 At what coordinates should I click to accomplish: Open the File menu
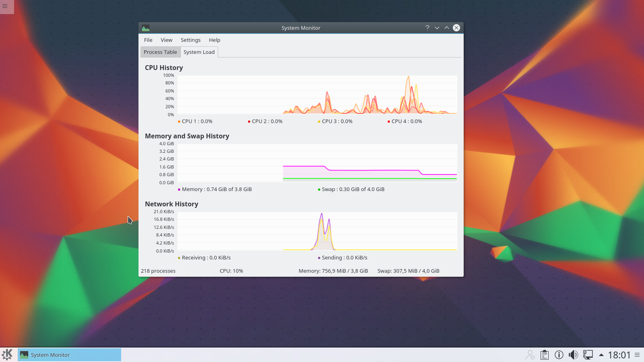tap(148, 40)
